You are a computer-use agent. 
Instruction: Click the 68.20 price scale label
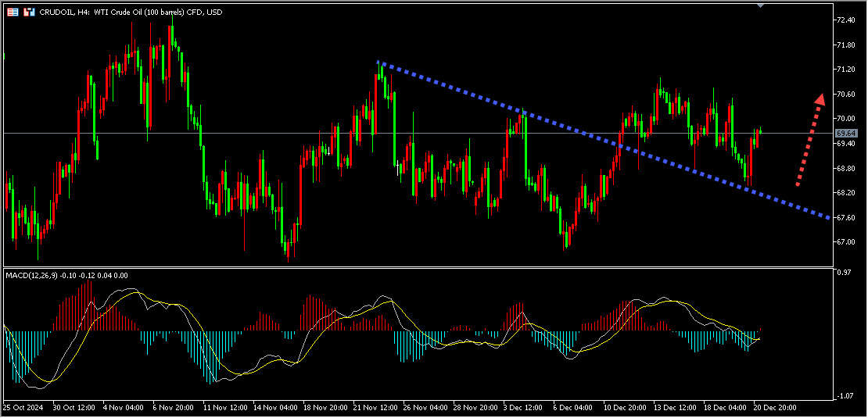847,192
